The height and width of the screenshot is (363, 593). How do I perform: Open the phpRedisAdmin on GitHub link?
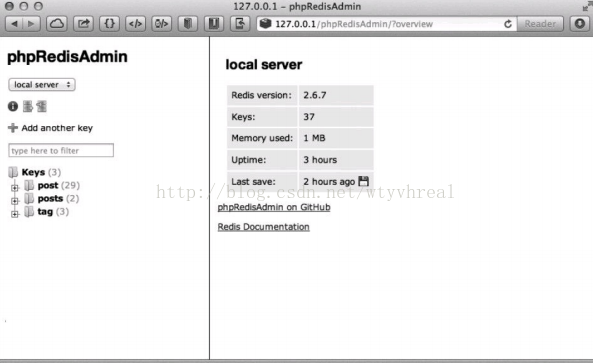(274, 207)
